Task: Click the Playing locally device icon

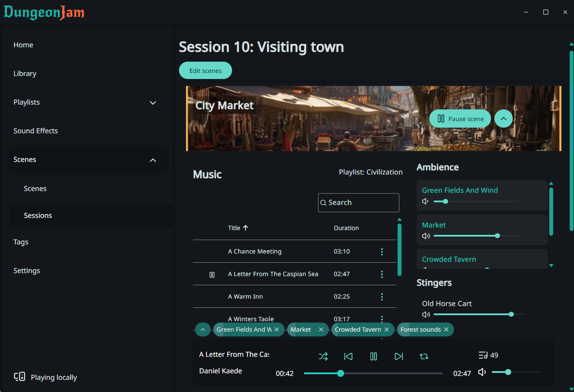Action: coord(20,377)
